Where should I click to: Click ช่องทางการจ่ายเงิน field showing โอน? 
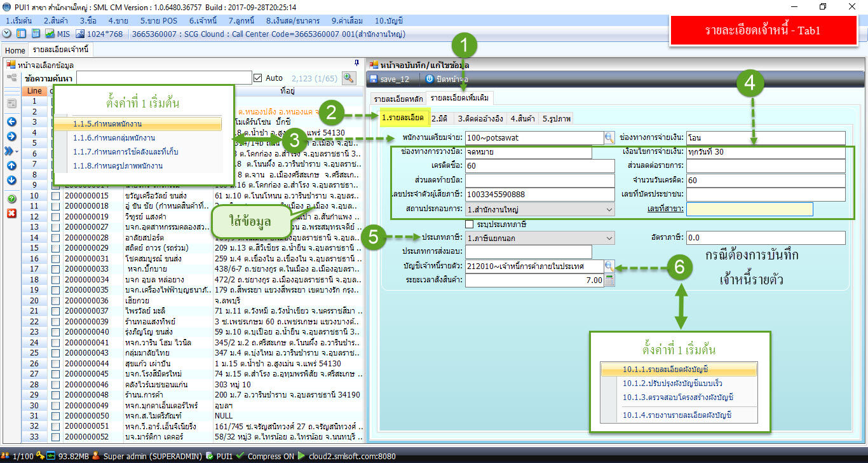[x=766, y=137]
